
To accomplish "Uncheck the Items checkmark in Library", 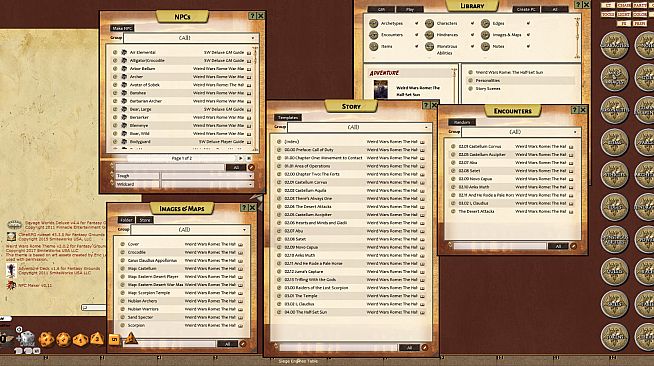I will [x=416, y=47].
